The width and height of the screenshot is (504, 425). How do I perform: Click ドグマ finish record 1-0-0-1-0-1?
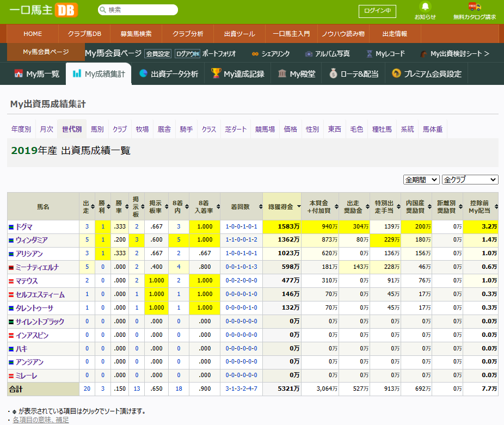pos(242,226)
